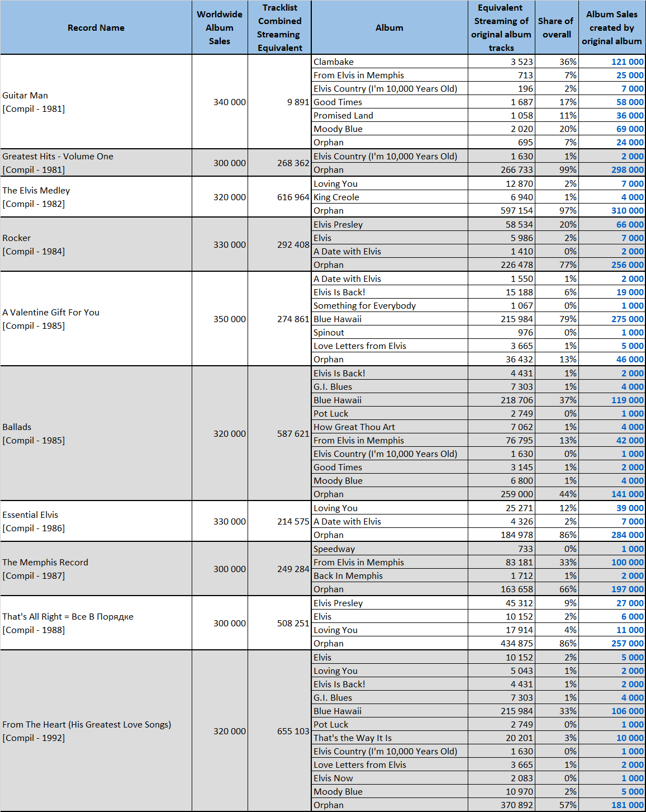Click the streaming value 274 861
The width and height of the screenshot is (646, 812).
click(279, 319)
